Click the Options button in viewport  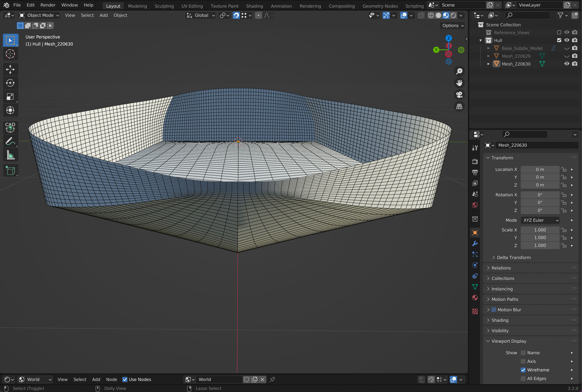tap(452, 26)
